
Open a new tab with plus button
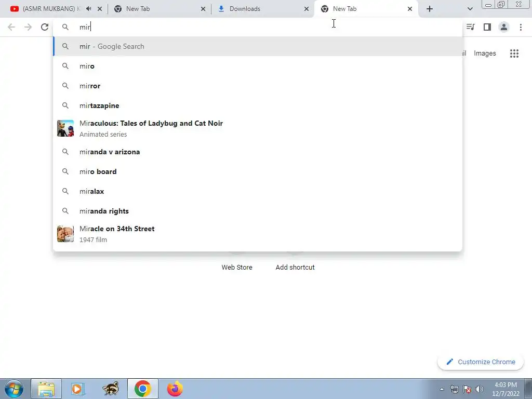point(430,9)
